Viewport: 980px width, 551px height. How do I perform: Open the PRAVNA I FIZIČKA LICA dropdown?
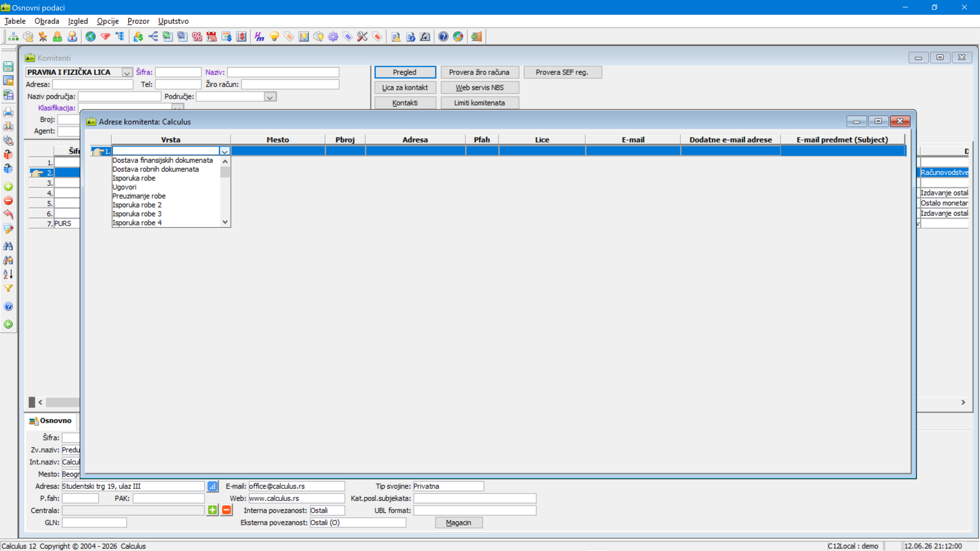[x=127, y=72]
